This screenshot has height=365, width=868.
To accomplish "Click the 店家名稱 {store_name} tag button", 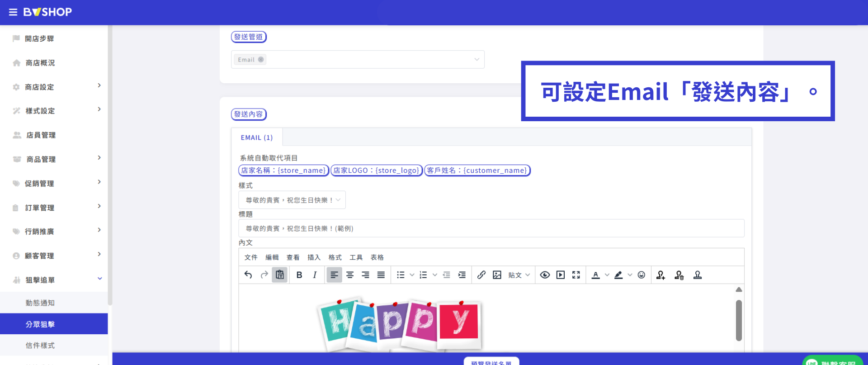I will (x=283, y=171).
